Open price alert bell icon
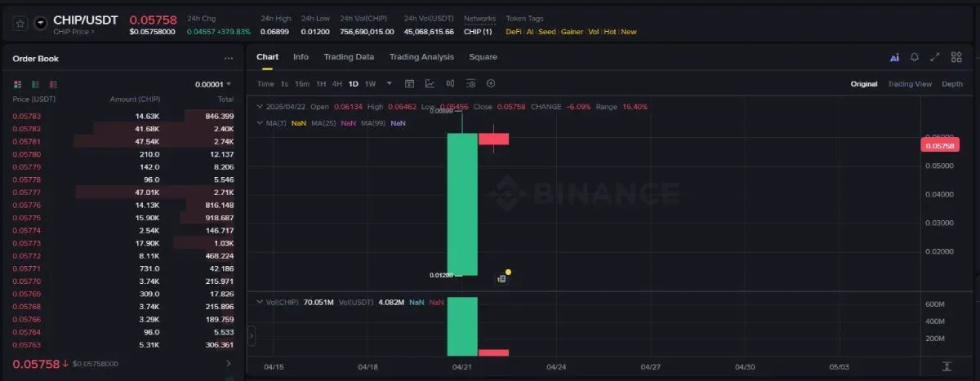Viewport: 980px width, 381px height. tap(915, 57)
